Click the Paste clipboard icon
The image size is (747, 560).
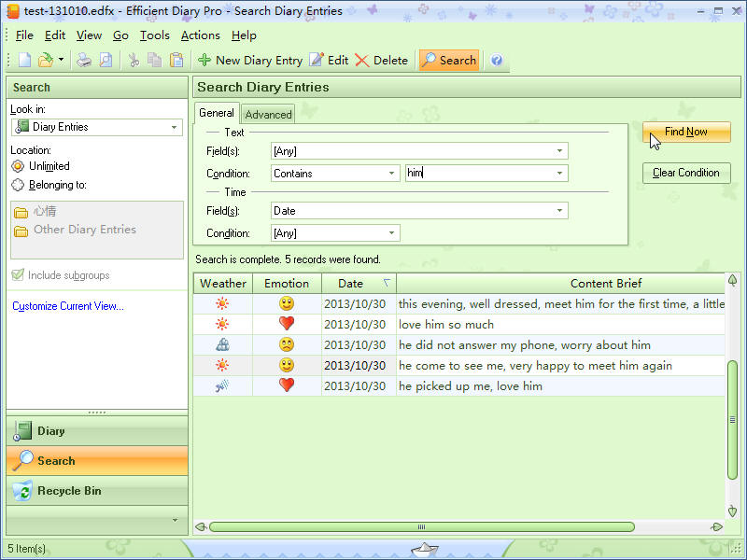tap(176, 60)
